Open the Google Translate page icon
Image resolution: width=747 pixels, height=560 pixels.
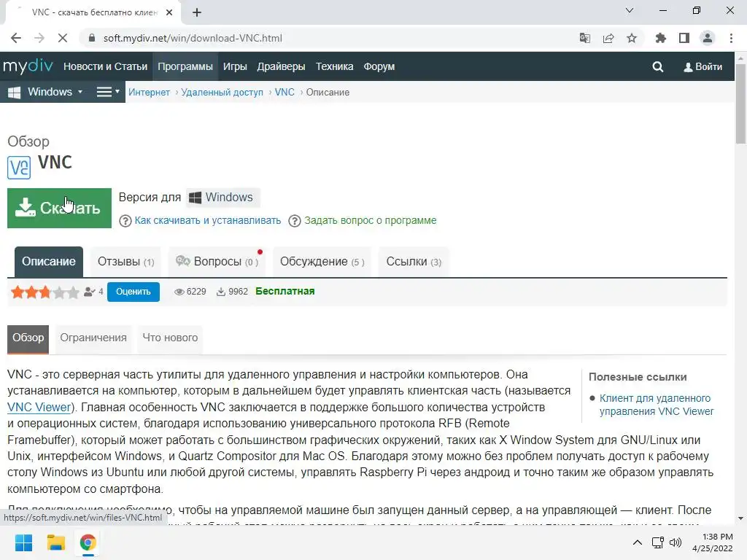[584, 38]
